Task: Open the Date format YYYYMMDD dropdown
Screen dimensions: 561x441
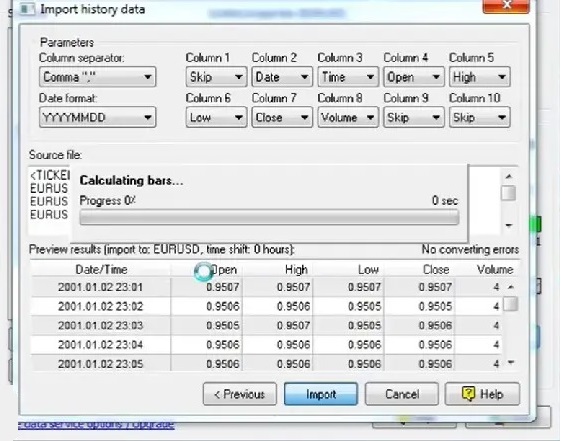Action: [97, 117]
